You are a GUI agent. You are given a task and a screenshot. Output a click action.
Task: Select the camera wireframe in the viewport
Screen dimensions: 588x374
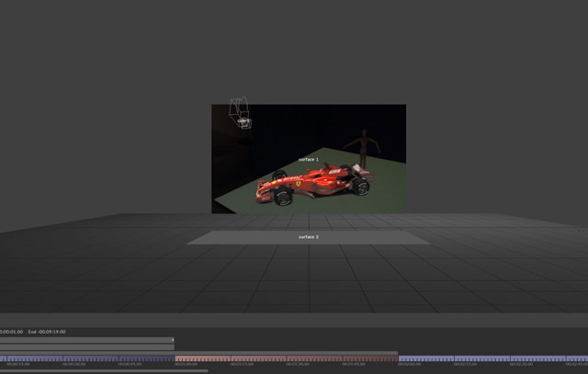tap(240, 112)
